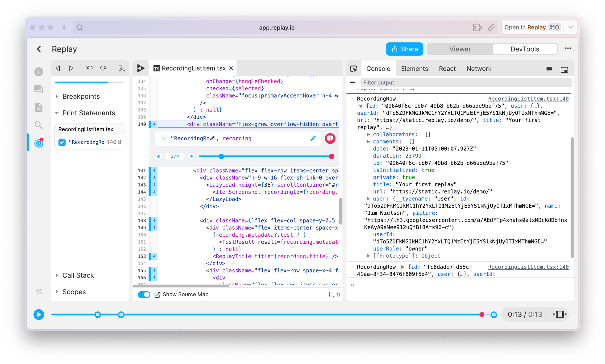The image size is (605, 364).
Task: Expand the [[Prototype]] Object entry
Action: [368, 256]
